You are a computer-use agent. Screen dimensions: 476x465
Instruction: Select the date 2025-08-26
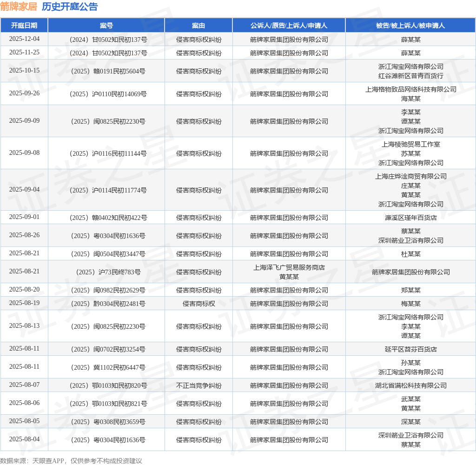point(24,235)
